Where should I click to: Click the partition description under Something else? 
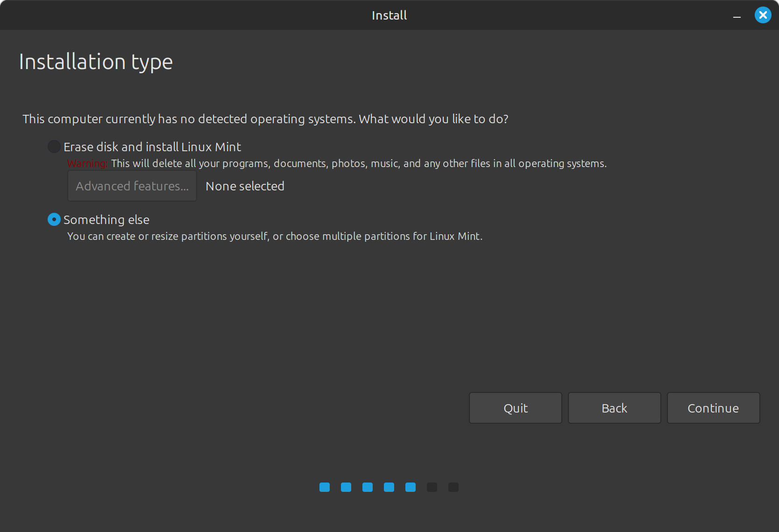point(275,236)
